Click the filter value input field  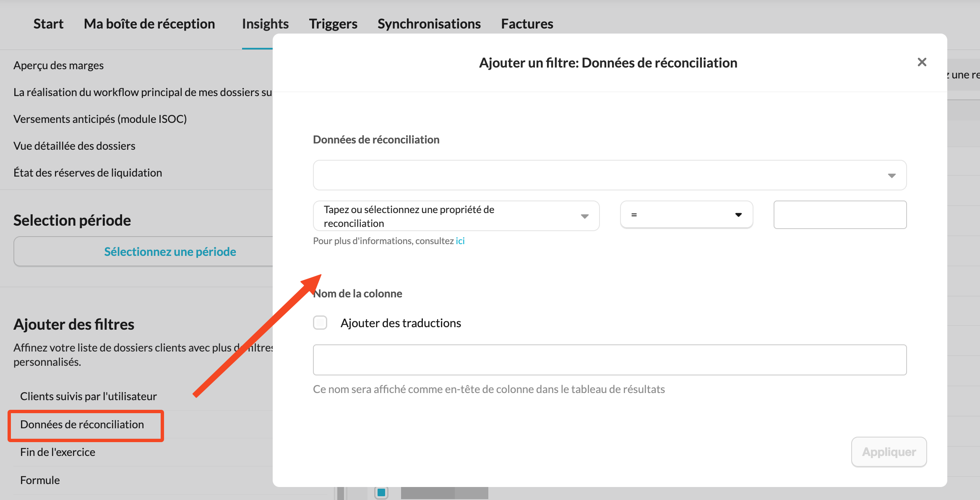(840, 215)
